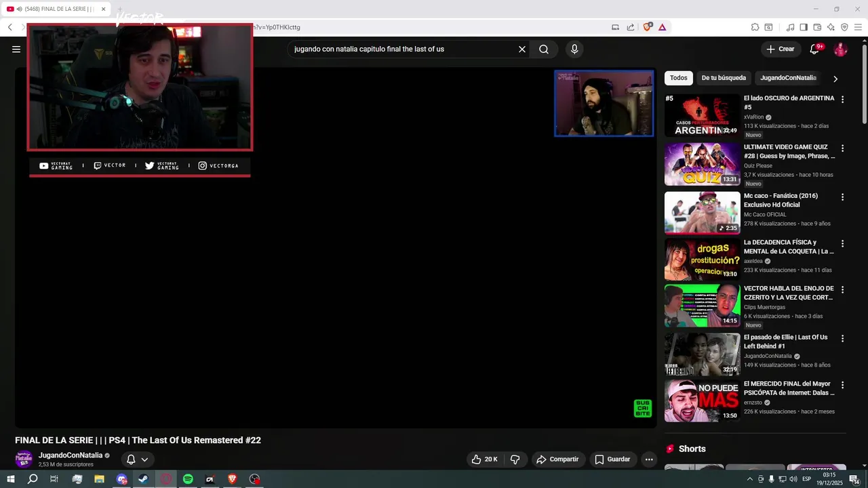Screen dimensions: 868x488
Task: Click the Brave Shields lion icon
Action: [648, 27]
